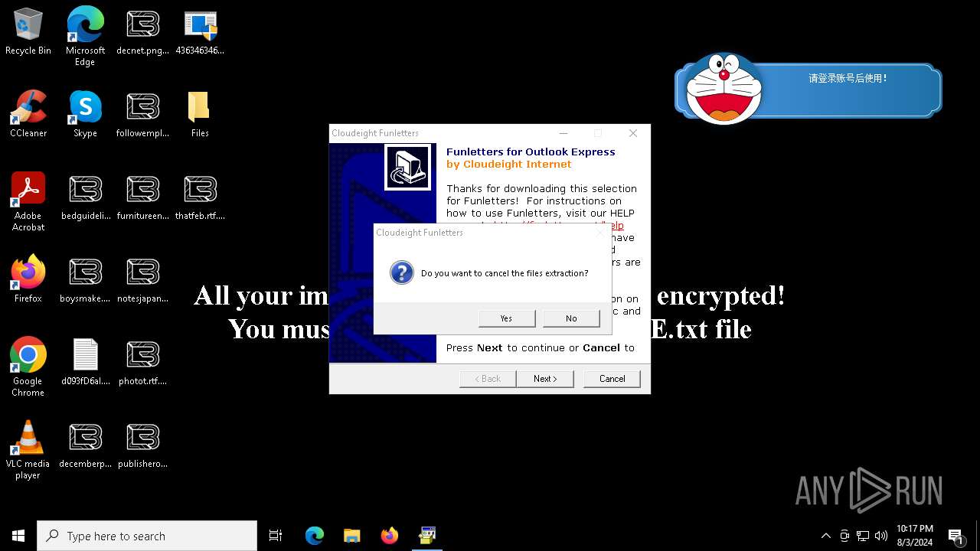Click Cancel in the Funletters wizard
This screenshot has width=980, height=551.
612,379
